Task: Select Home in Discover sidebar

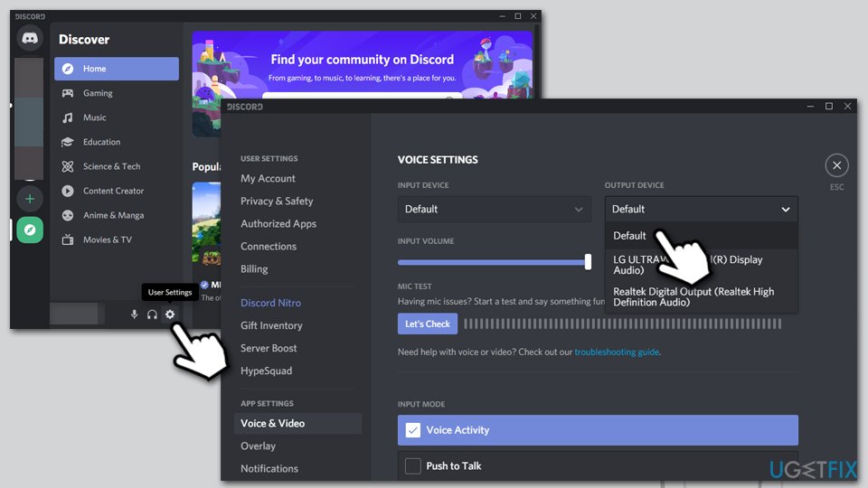Action: coord(117,69)
